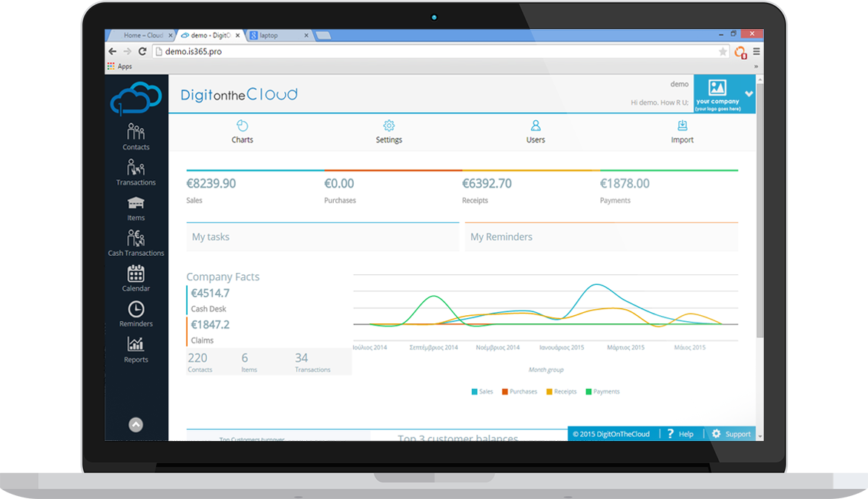Open the Reports chart icon
The height and width of the screenshot is (499, 868).
point(136,344)
